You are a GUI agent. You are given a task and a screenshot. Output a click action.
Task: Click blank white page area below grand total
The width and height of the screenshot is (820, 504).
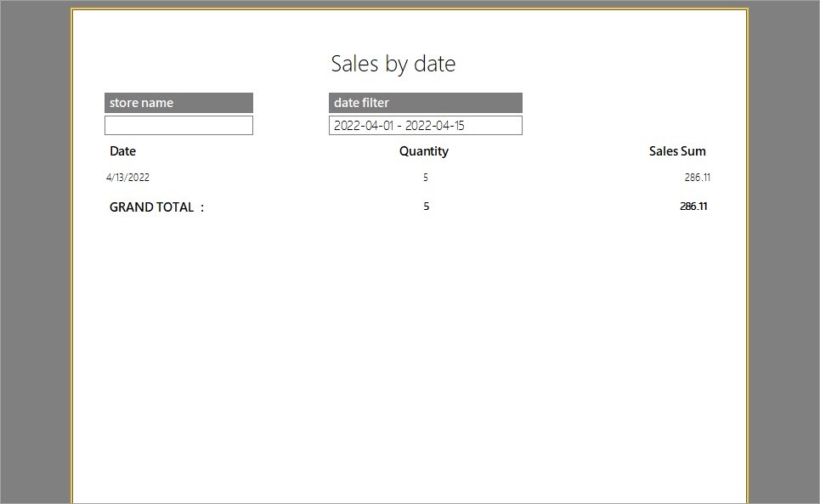click(408, 357)
